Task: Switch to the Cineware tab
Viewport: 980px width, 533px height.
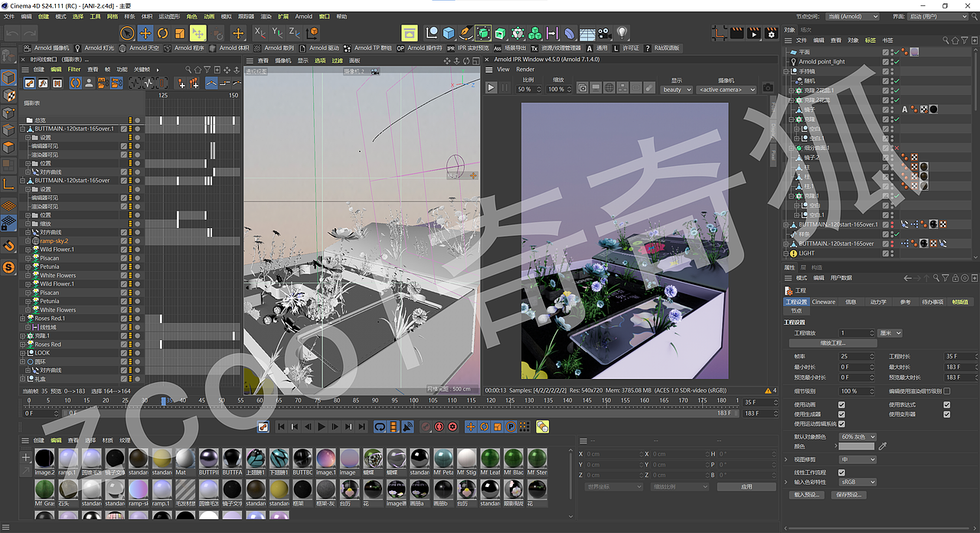Action: pyautogui.click(x=824, y=302)
